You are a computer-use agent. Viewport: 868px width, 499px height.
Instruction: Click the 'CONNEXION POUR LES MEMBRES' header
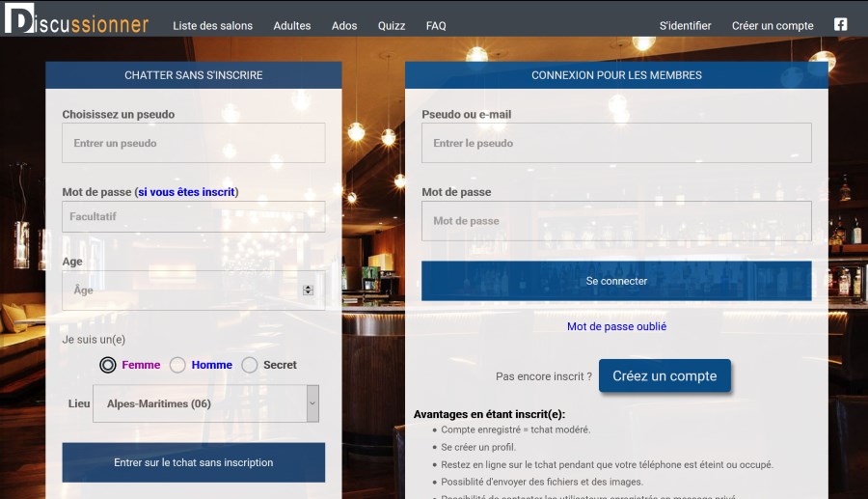pyautogui.click(x=616, y=75)
